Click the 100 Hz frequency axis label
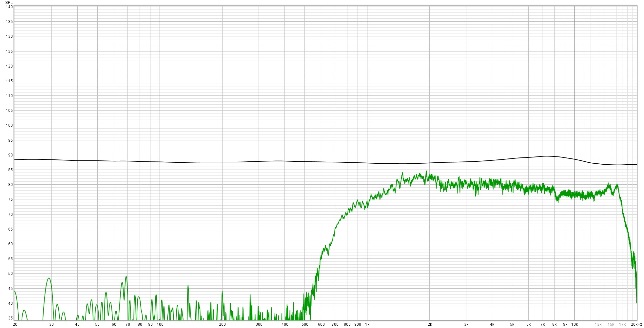644x328 pixels. click(160, 324)
